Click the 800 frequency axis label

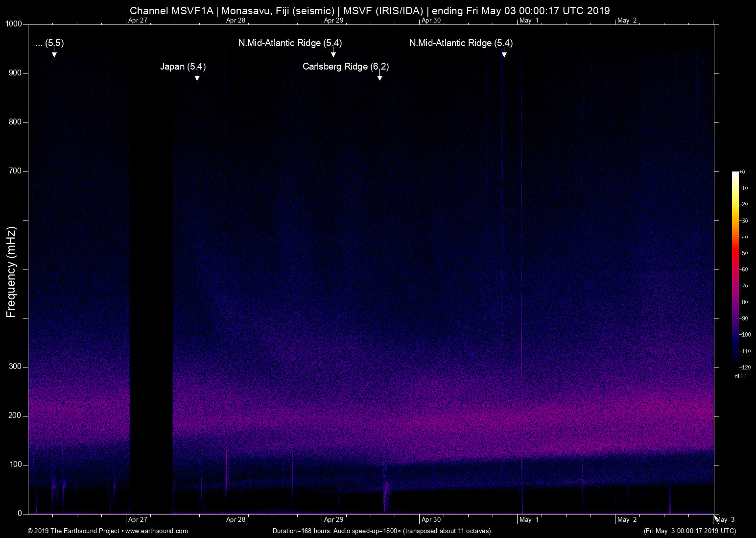point(16,122)
